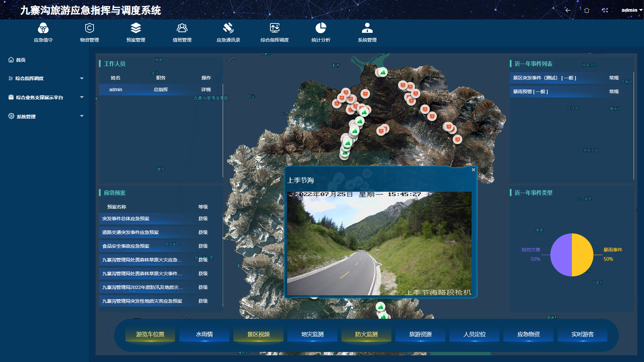Select the admin row in 工作人员 table

161,89
